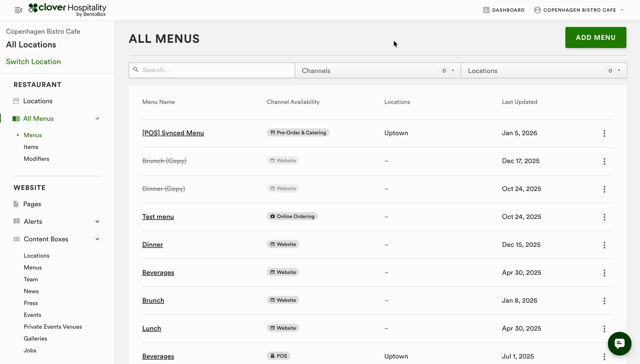Open Menus under Content Boxes
Image resolution: width=640 pixels, height=364 pixels.
click(x=33, y=268)
